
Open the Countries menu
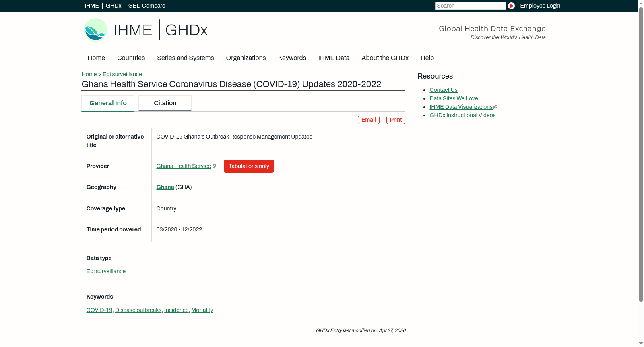click(131, 58)
